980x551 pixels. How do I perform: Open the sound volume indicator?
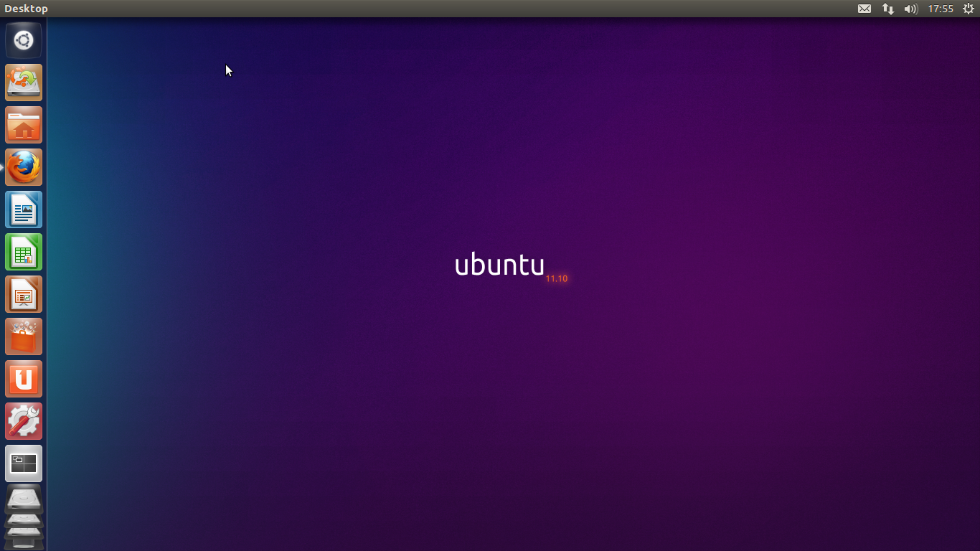pyautogui.click(x=911, y=9)
